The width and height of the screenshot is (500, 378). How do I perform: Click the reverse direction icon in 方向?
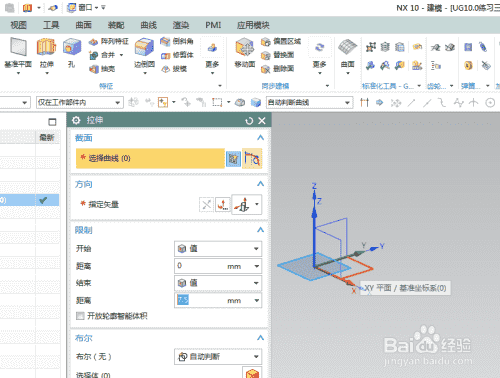point(206,204)
